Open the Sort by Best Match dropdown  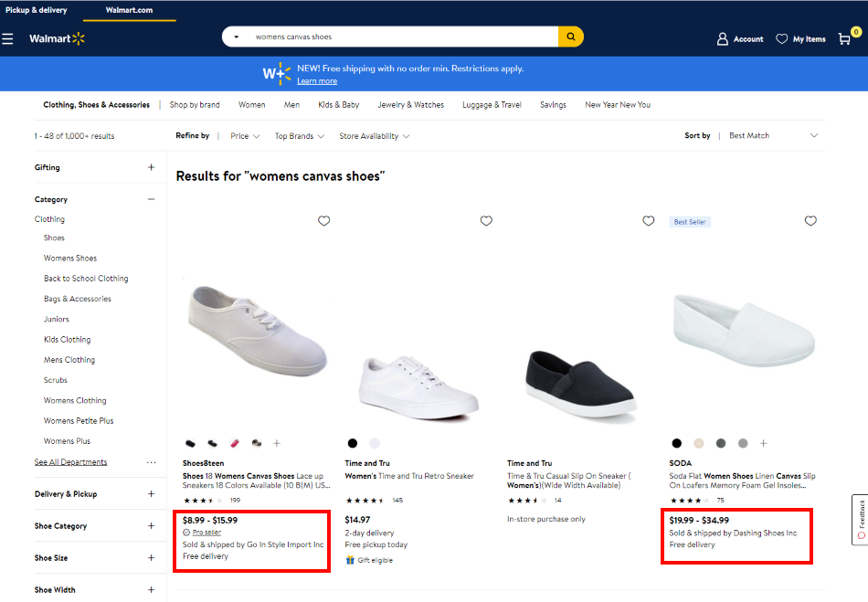(773, 135)
